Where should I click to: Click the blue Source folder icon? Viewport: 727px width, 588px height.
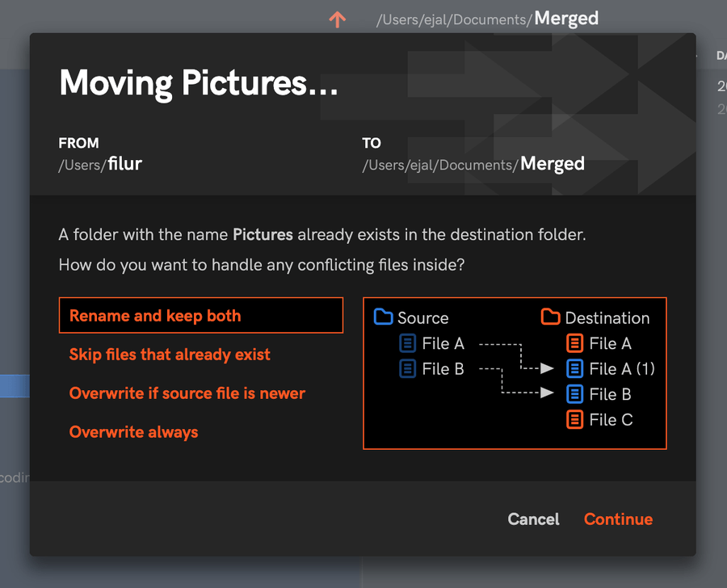[383, 317]
